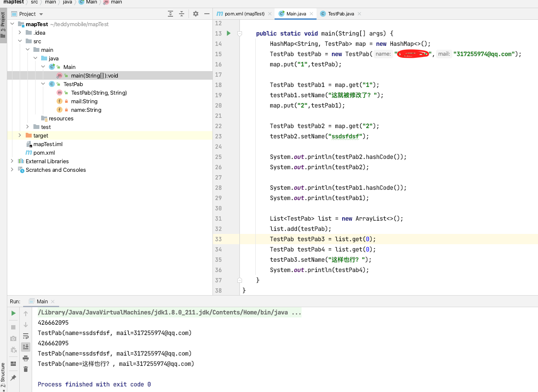Fold main method at line 13 marker
Viewport: 538px width, 392px height.
pos(240,33)
